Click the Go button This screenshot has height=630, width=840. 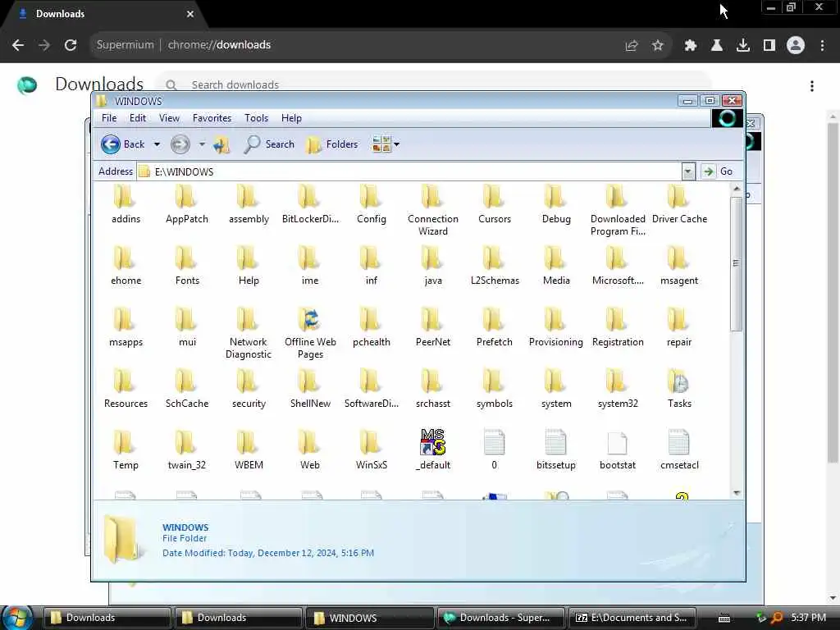click(x=717, y=171)
